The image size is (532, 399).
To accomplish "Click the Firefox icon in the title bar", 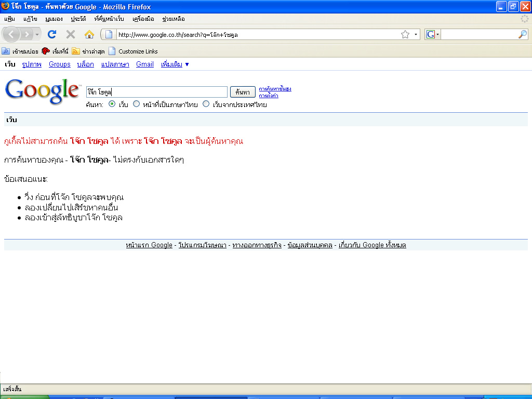I will pyautogui.click(x=5, y=6).
